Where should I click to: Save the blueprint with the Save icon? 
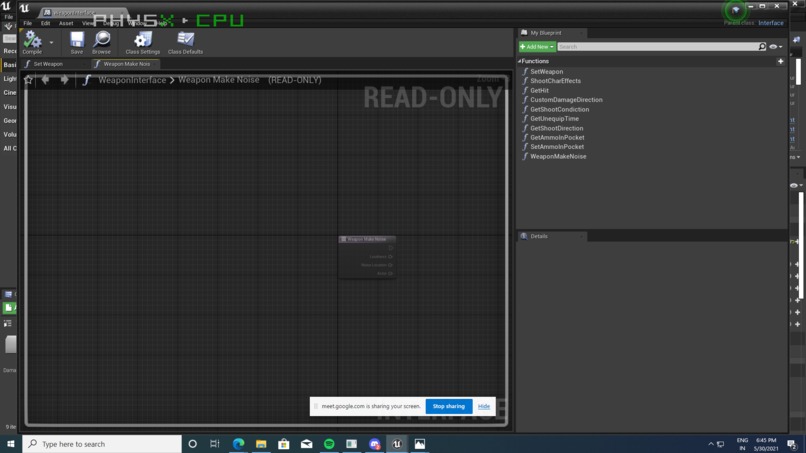[x=77, y=42]
